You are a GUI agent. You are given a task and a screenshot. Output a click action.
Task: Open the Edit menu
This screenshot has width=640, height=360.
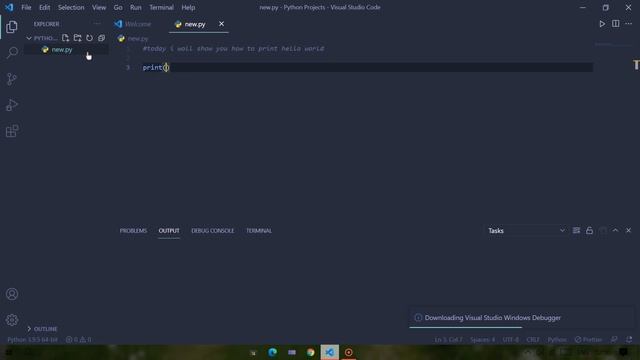[44, 7]
